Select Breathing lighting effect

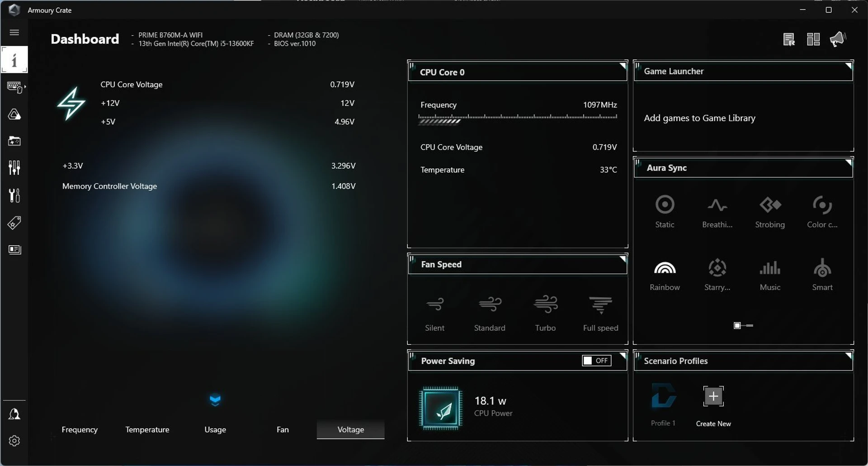(717, 211)
